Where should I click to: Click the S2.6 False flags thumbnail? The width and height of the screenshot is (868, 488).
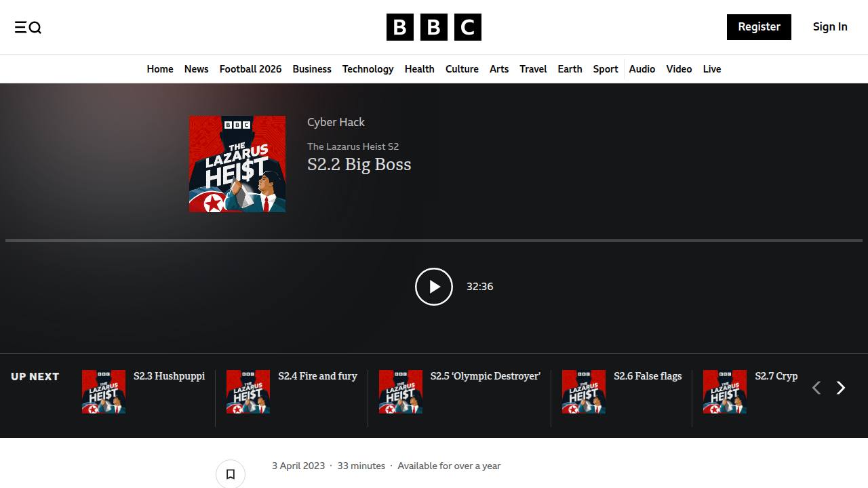(x=584, y=392)
